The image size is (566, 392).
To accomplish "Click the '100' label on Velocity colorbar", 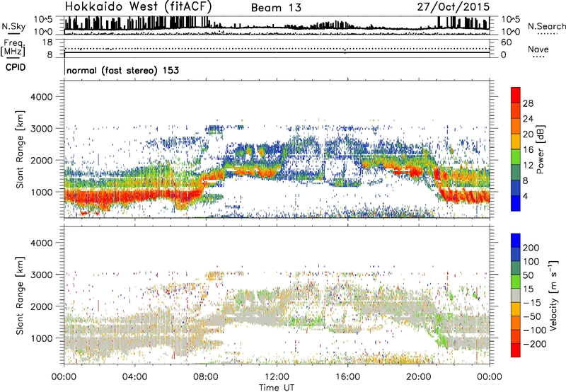I will tap(531, 262).
